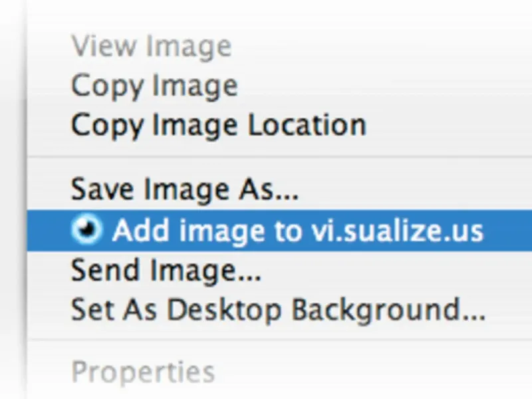The image size is (532, 399).
Task: Open the disabled Properties entry
Action: pos(143,372)
